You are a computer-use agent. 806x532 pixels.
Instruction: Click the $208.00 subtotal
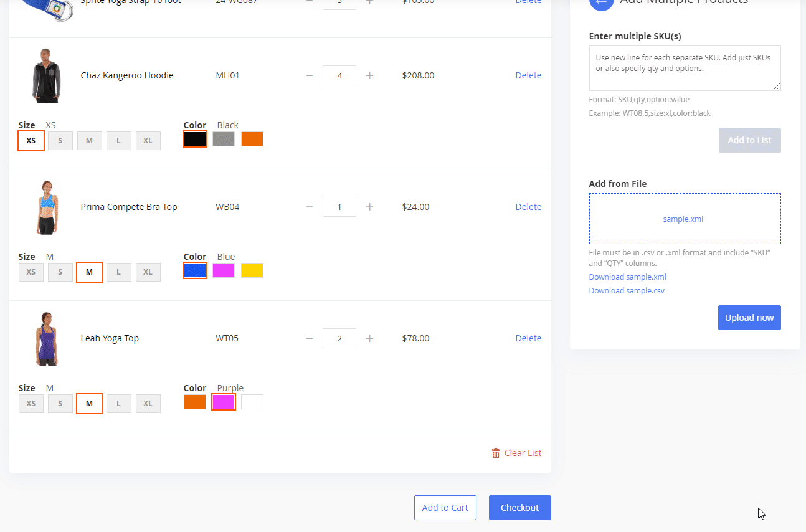click(418, 75)
